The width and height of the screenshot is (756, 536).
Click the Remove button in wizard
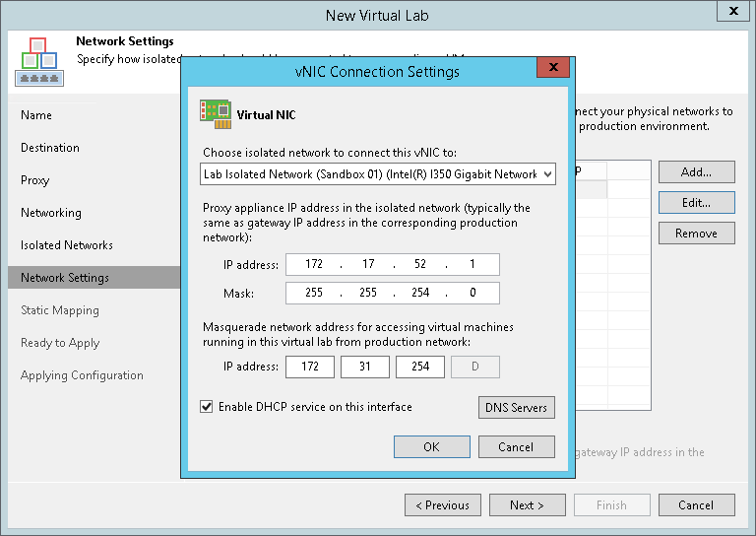[697, 234]
